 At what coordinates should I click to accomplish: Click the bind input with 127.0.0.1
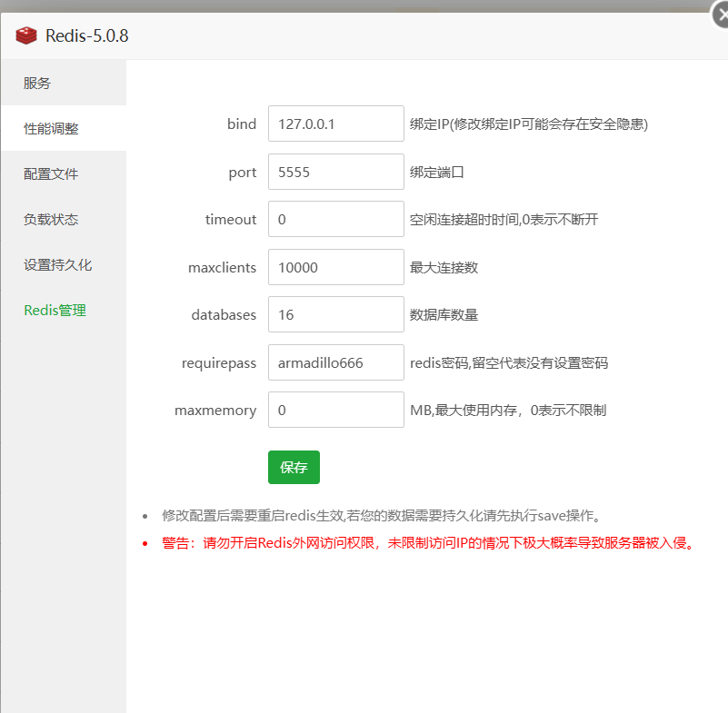click(x=336, y=124)
